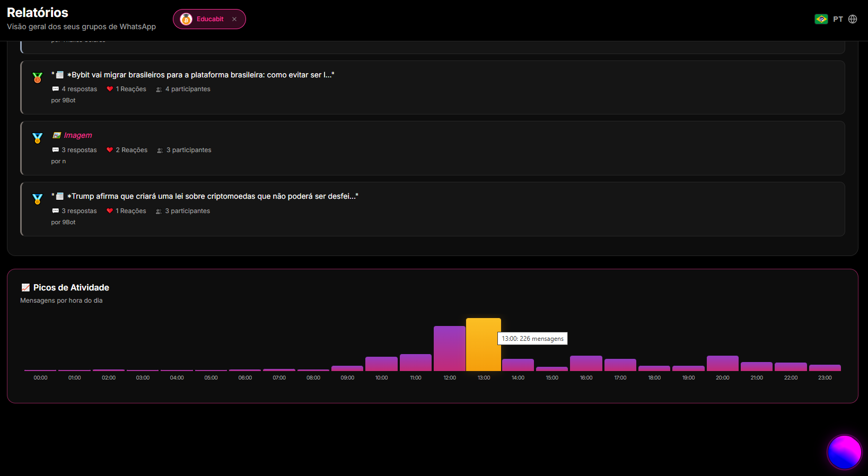Click the newspaper icon on Trump post

[x=60, y=196]
